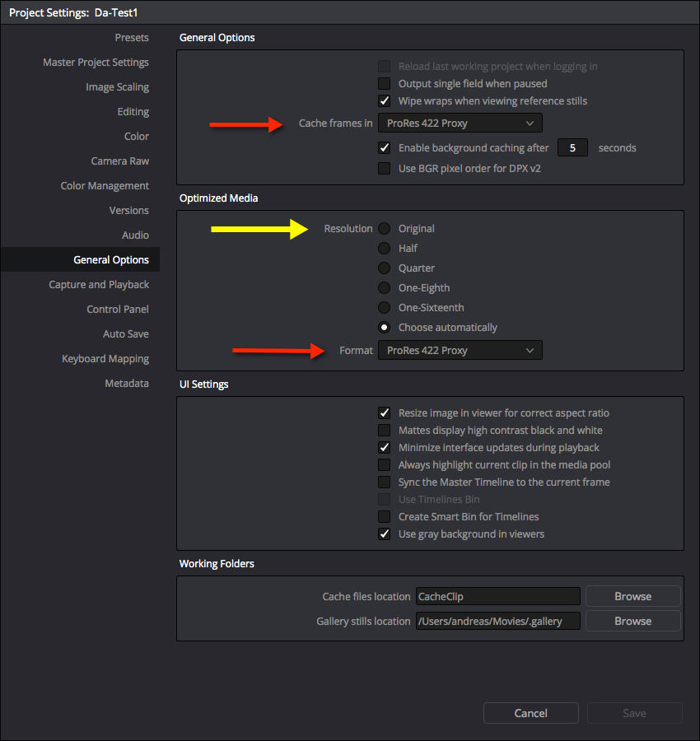This screenshot has width=700, height=741.
Task: Select Choose automatically resolution option
Action: (x=384, y=328)
